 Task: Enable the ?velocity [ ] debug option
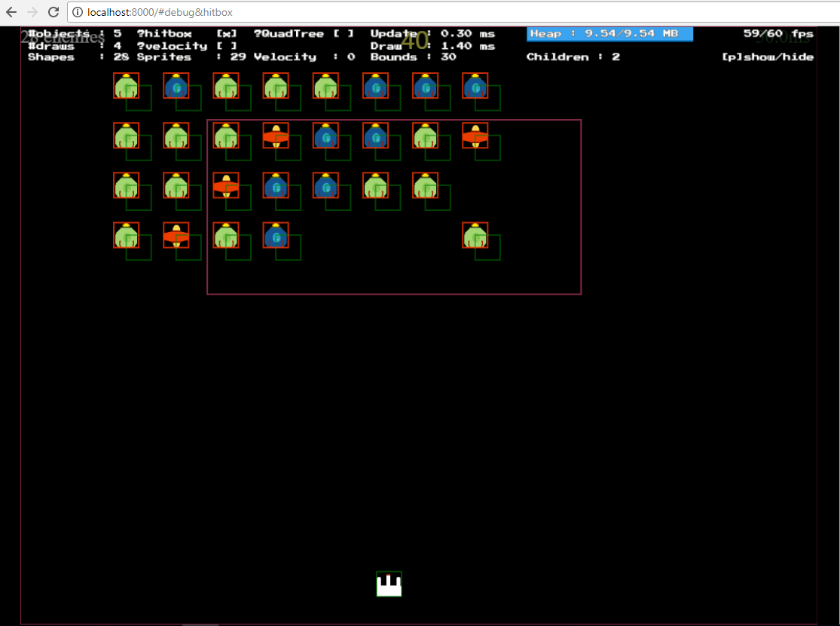click(x=186, y=46)
